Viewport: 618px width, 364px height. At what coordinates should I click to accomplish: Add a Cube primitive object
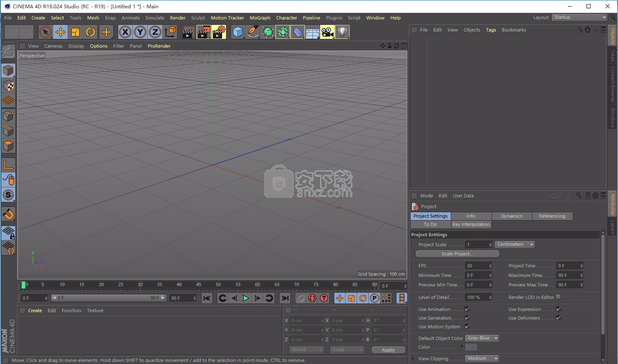[x=238, y=32]
